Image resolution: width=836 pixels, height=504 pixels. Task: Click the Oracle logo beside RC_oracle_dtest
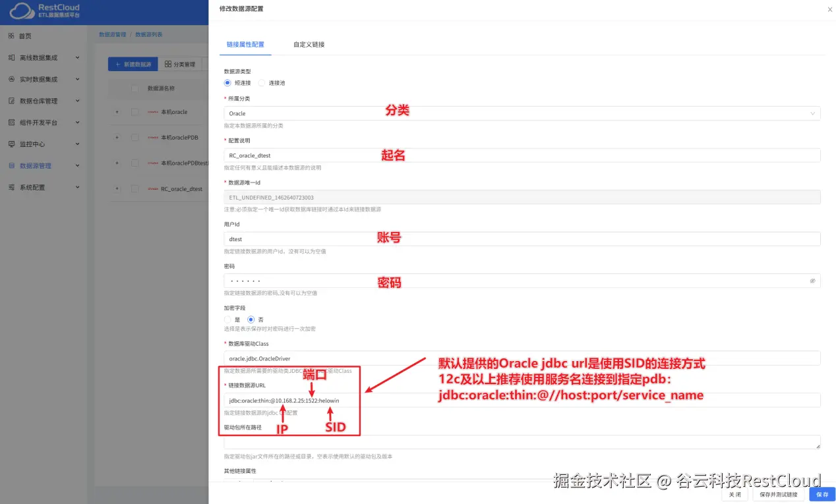153,189
